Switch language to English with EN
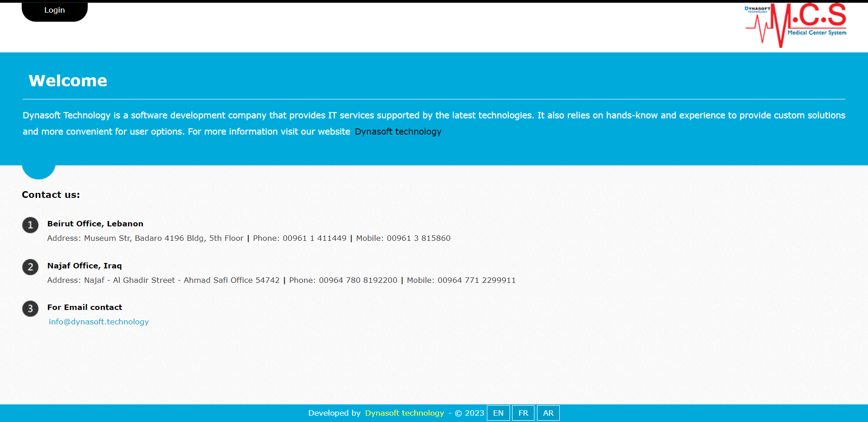This screenshot has width=868, height=422. point(498,413)
